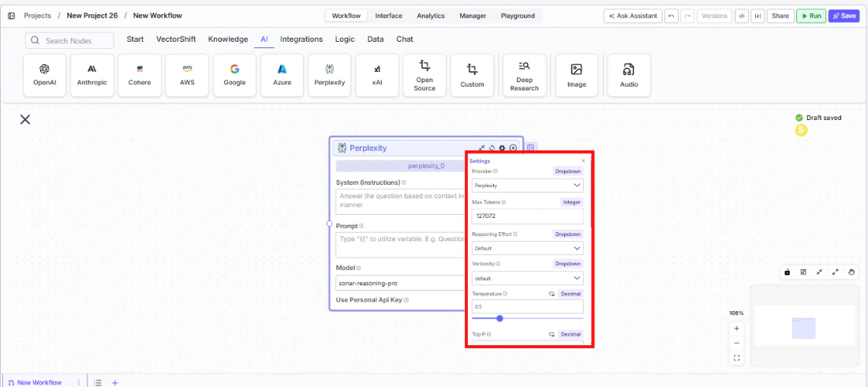This screenshot has width=868, height=387.
Task: Collapse the Perplexity node
Action: [x=481, y=148]
